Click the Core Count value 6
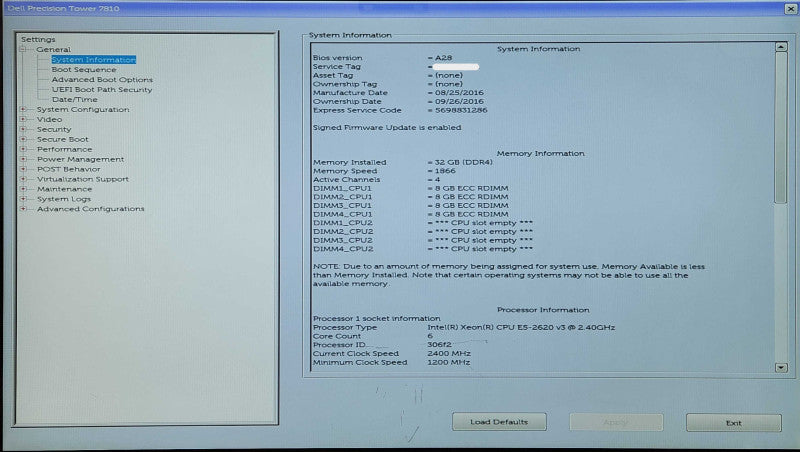This screenshot has width=800, height=452. [x=430, y=336]
